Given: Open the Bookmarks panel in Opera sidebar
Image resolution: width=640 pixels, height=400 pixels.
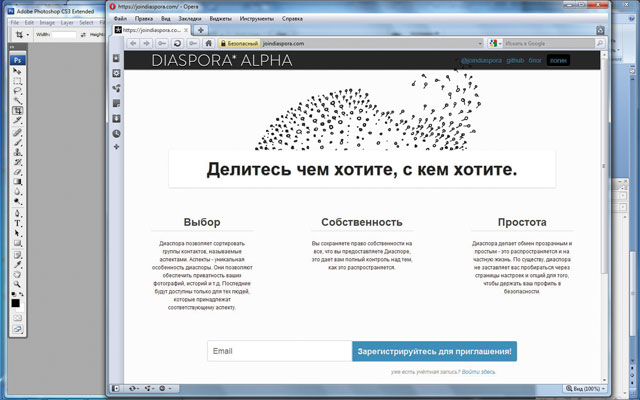Looking at the screenshot, I should point(116,58).
